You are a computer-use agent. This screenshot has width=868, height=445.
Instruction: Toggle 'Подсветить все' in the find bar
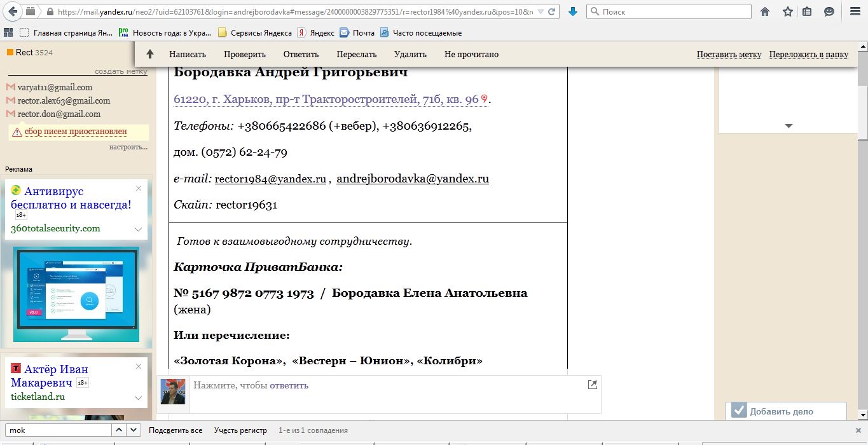(176, 430)
